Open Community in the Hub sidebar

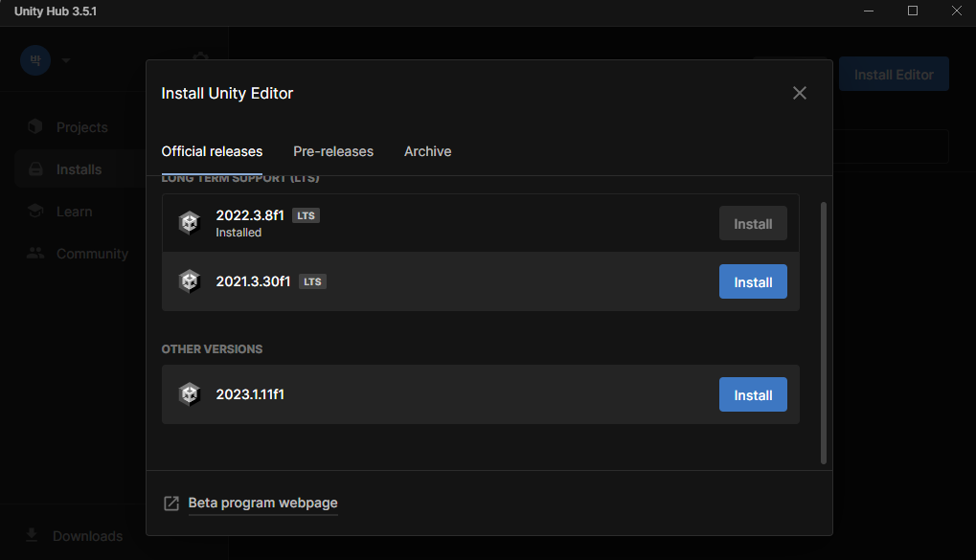[x=92, y=254]
